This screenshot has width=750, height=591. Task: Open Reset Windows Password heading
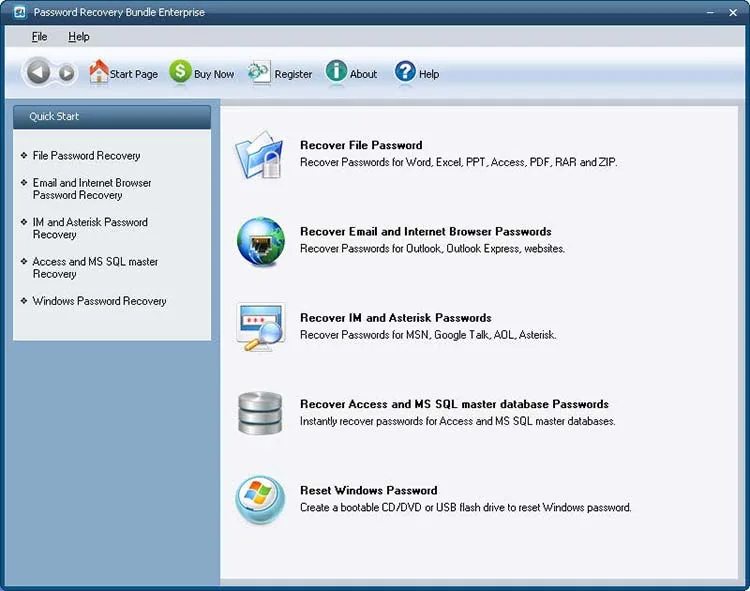pos(368,491)
